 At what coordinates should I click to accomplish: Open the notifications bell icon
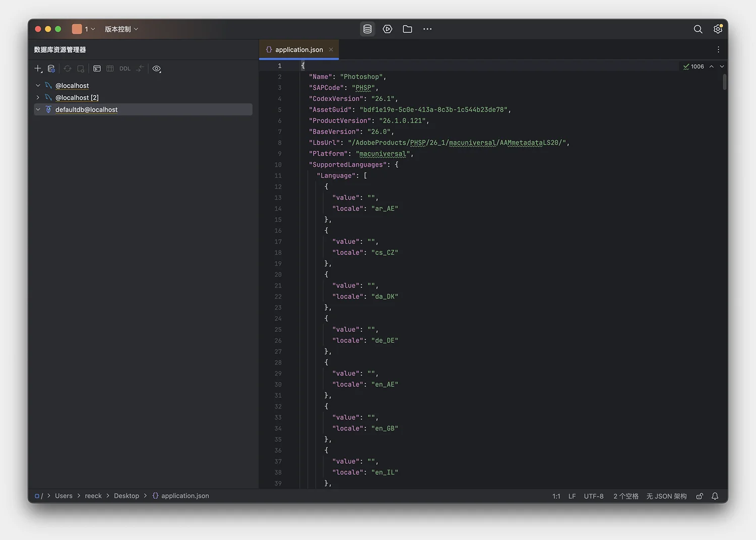[x=715, y=496]
